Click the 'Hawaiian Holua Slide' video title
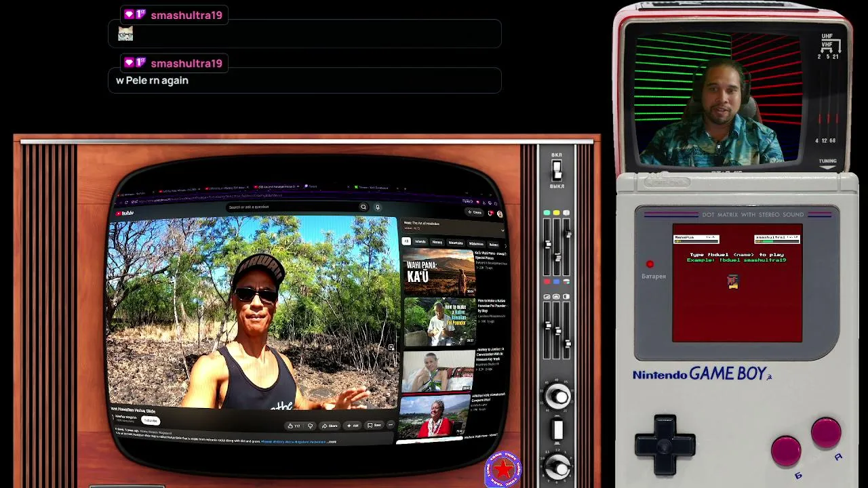The image size is (868, 488). [x=134, y=411]
